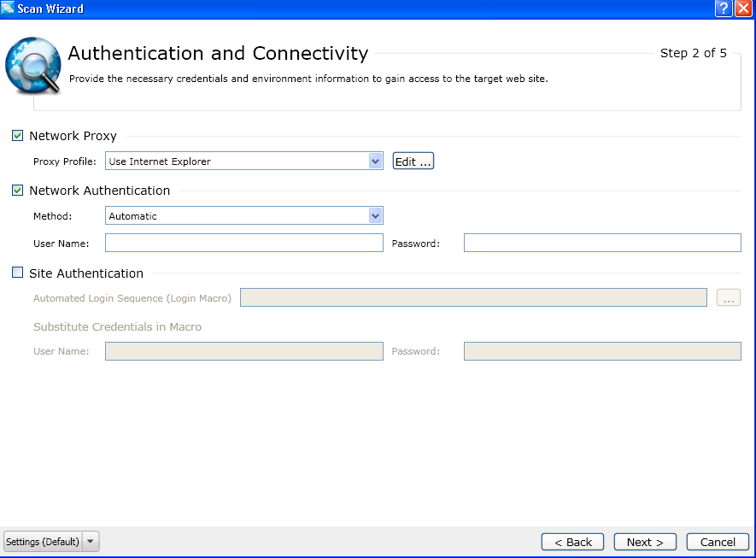Image resolution: width=756 pixels, height=558 pixels.
Task: Click the Step 2 of 5 label
Action: [x=694, y=53]
